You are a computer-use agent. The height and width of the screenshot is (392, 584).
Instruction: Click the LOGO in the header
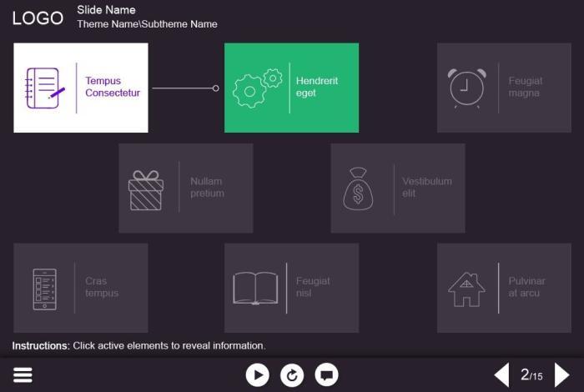pyautogui.click(x=38, y=18)
